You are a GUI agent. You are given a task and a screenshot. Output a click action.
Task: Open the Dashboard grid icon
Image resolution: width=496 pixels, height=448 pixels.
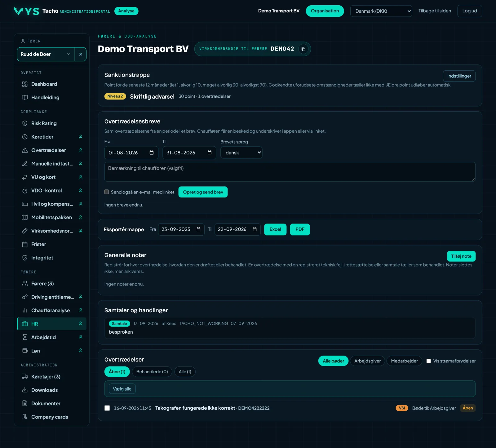(25, 84)
